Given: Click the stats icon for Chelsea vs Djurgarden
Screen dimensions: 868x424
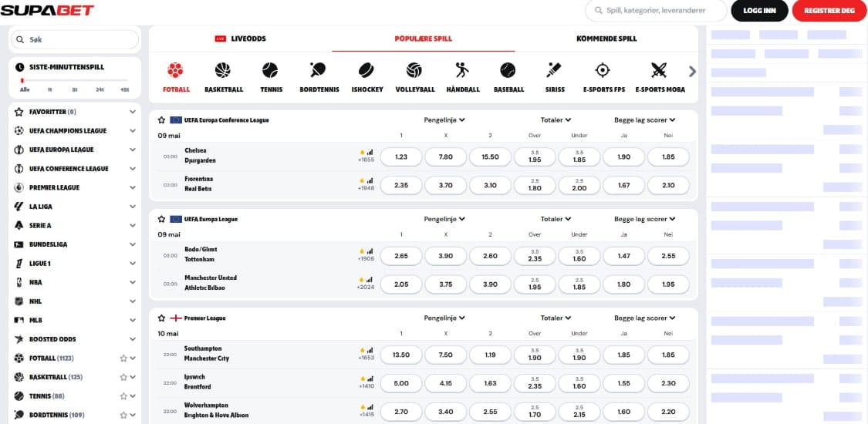Looking at the screenshot, I should coord(370,151).
